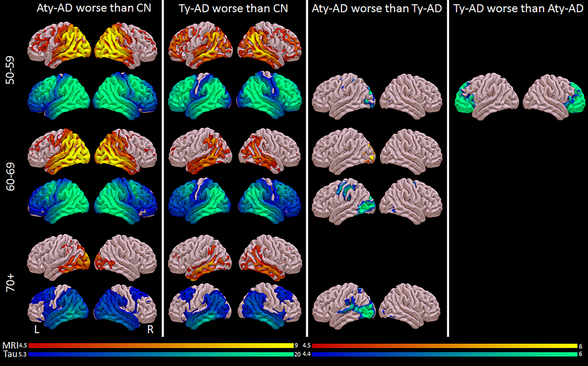Select the 70+ age group label
This screenshot has height=366, width=588.
[x=10, y=283]
